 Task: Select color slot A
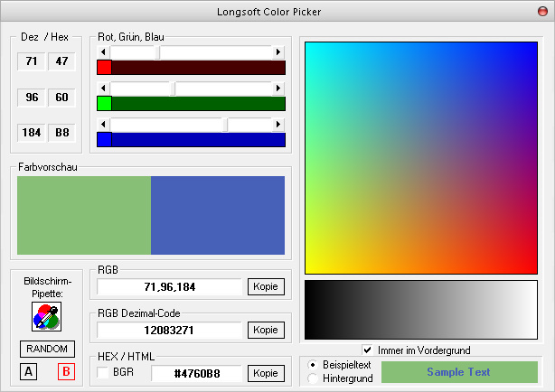click(29, 371)
